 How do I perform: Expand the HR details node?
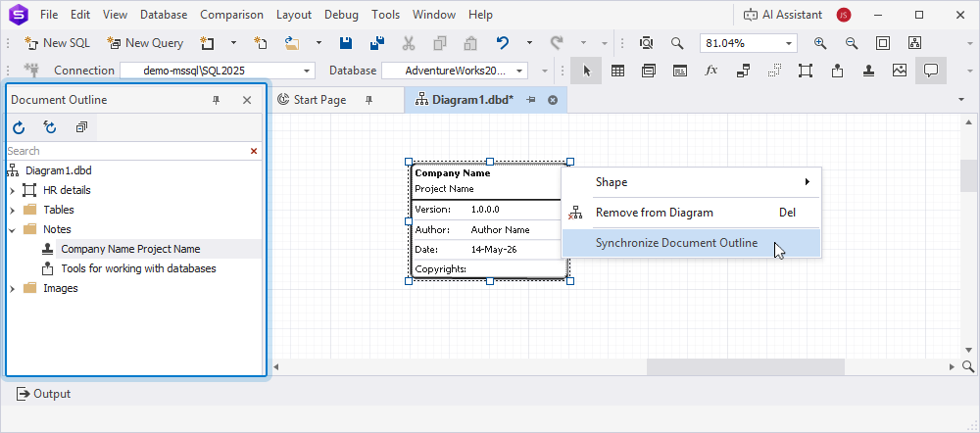pyautogui.click(x=12, y=191)
